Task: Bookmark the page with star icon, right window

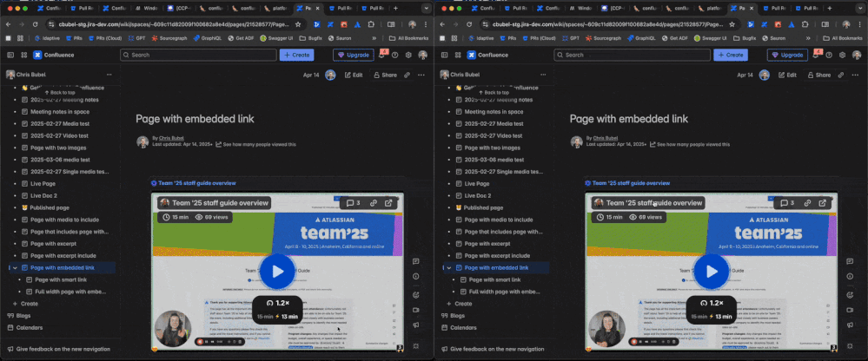Action: (732, 24)
